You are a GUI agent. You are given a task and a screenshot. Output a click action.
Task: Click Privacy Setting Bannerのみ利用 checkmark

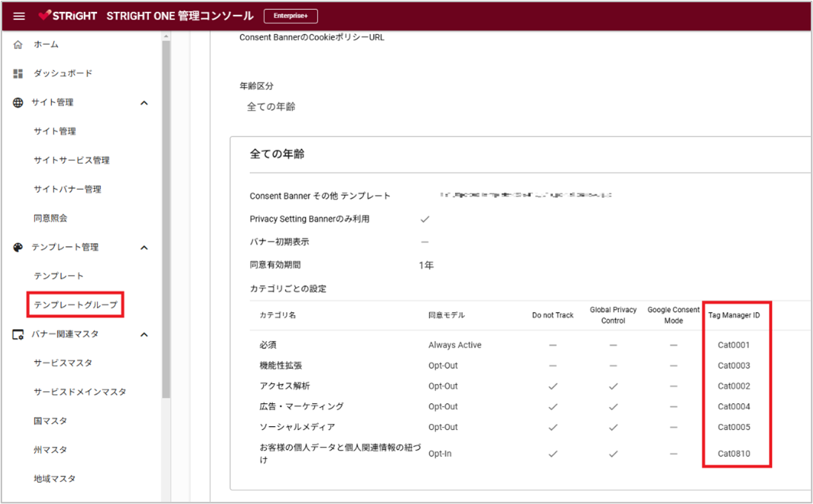coord(425,219)
